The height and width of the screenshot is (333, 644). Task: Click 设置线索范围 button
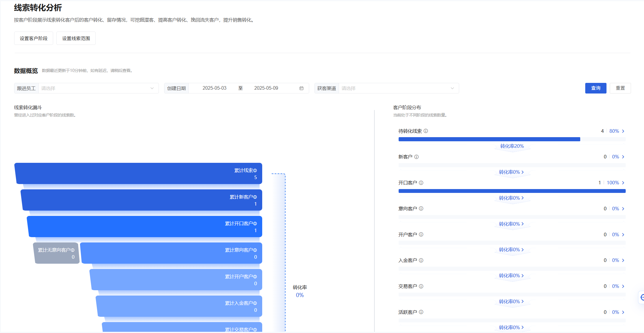tap(76, 38)
